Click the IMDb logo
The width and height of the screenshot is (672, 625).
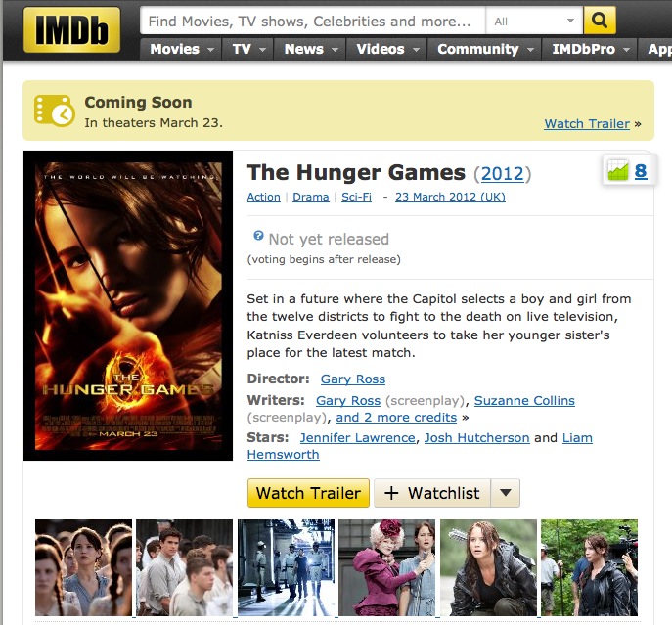(72, 29)
